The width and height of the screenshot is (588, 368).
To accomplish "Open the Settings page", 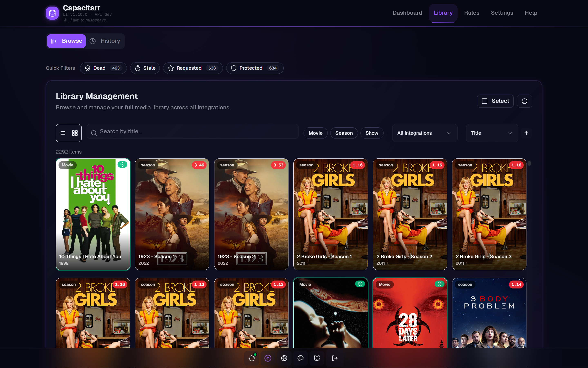I will tap(502, 13).
